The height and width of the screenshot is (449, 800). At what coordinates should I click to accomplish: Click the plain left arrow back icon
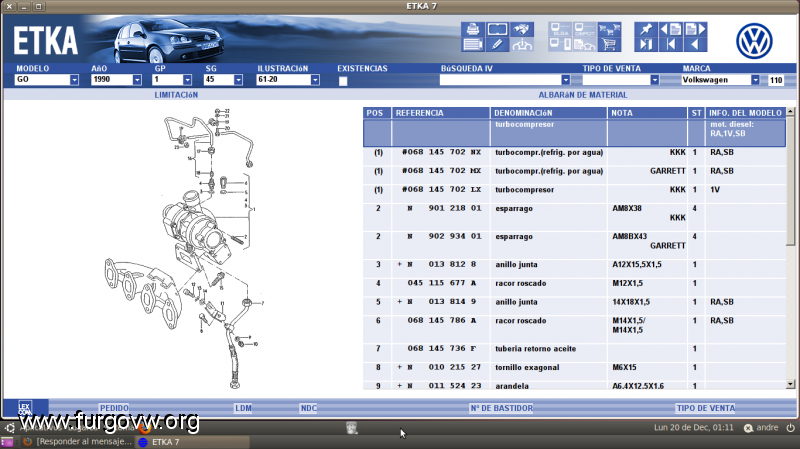pyautogui.click(x=695, y=44)
